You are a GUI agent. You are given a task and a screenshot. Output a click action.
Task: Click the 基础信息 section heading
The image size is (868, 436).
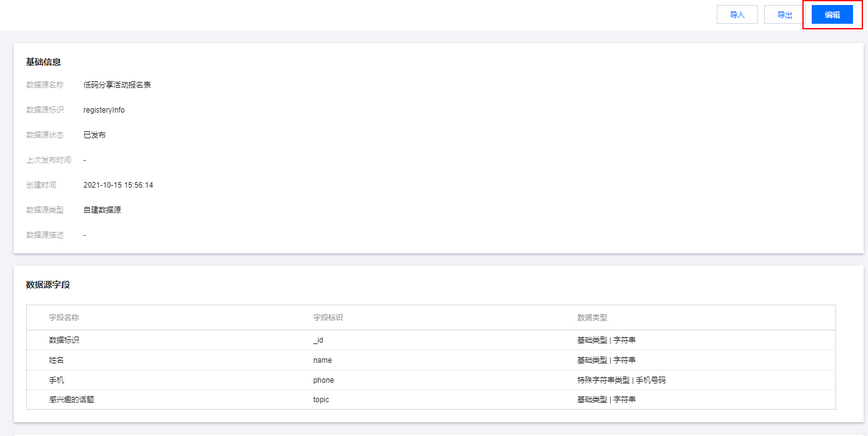pos(43,62)
